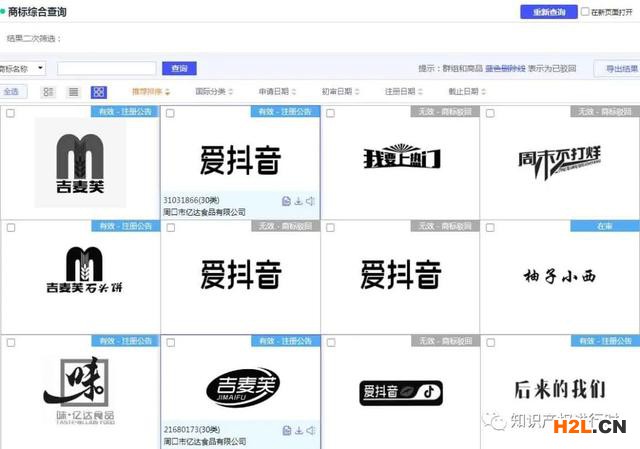Tick checkbox on the 我要上热门 card
640x449 pixels.
330,113
